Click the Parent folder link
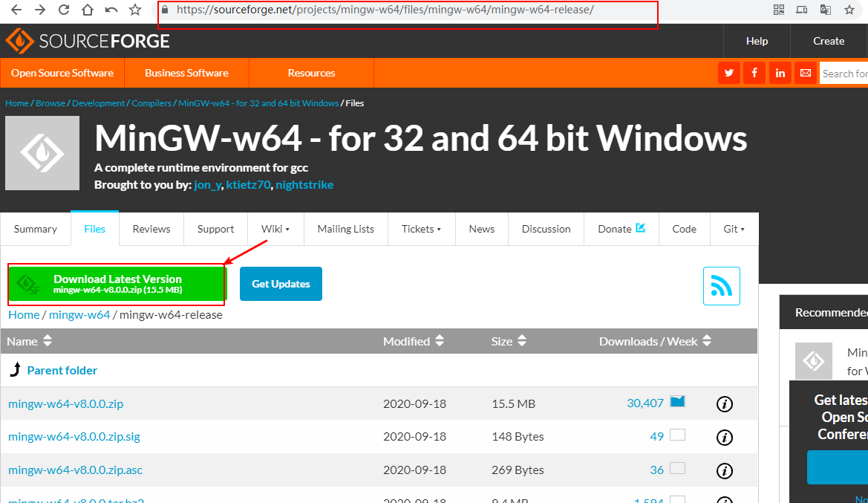Viewport: 868px width, 503px height. click(62, 370)
